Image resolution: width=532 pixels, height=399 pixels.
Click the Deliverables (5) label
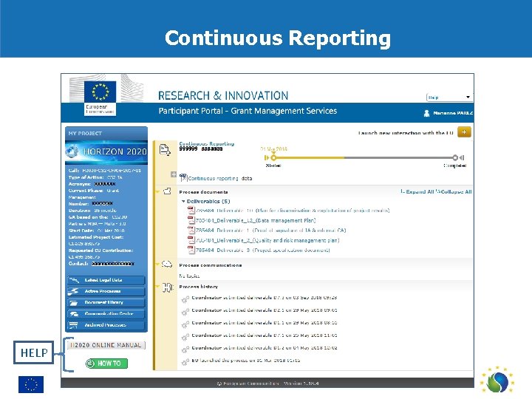tap(208, 201)
